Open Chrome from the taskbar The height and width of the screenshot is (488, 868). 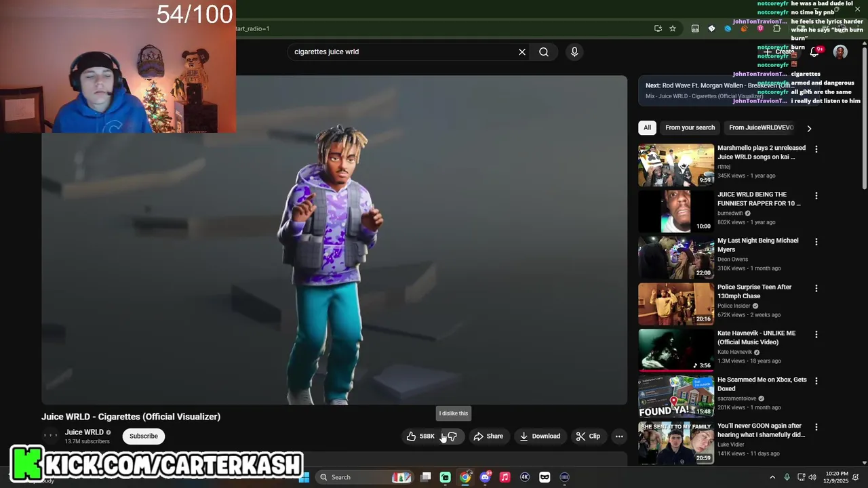tap(465, 477)
